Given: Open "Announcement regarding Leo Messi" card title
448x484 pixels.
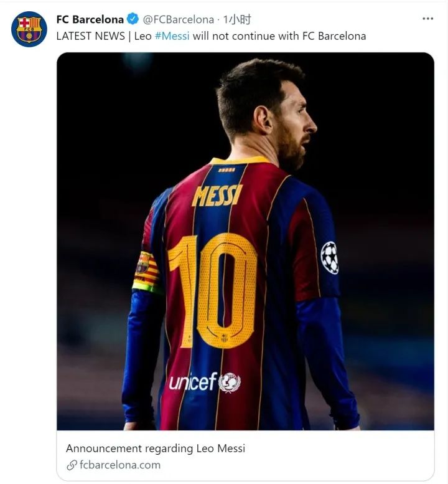Looking at the screenshot, I should [x=156, y=448].
